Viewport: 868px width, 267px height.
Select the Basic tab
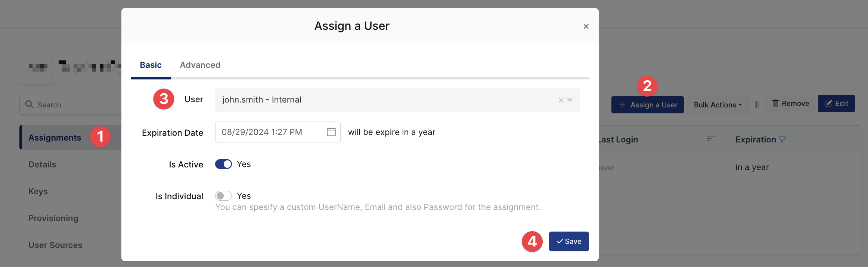pyautogui.click(x=151, y=65)
